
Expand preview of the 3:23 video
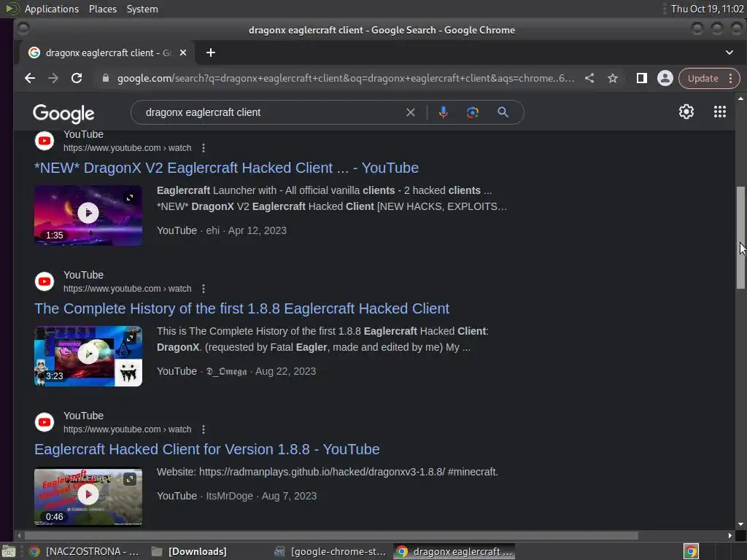(x=130, y=338)
